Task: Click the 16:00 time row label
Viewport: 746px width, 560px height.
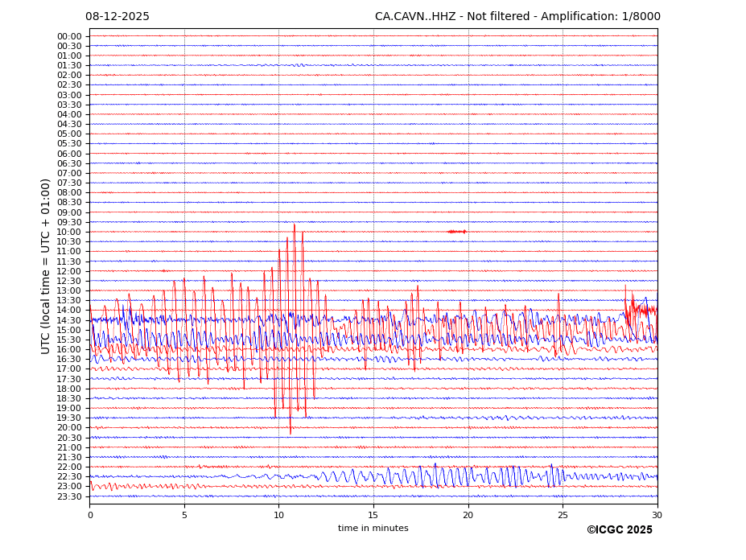Action: (x=69, y=349)
